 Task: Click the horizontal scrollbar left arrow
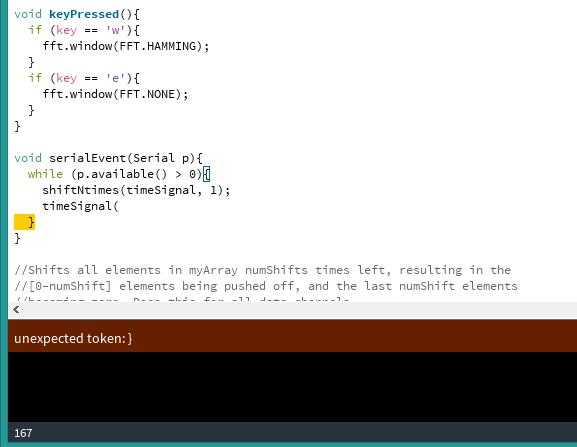coord(16,310)
